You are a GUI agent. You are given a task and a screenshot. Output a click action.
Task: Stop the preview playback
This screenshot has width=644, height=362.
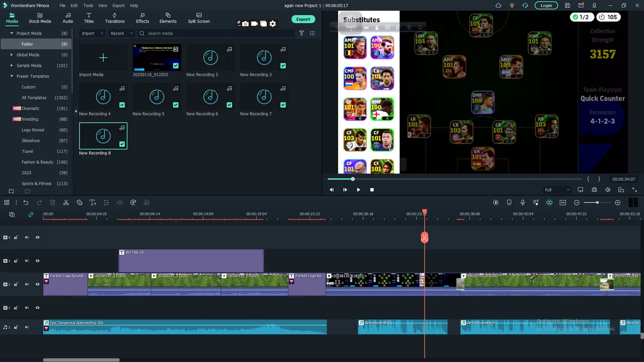pyautogui.click(x=372, y=190)
